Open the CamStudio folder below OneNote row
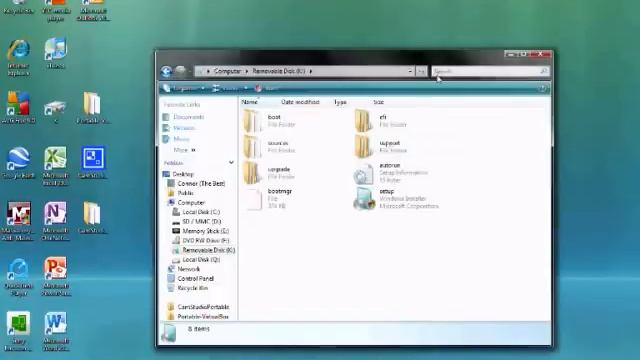This screenshot has height=360, width=640. [92, 218]
